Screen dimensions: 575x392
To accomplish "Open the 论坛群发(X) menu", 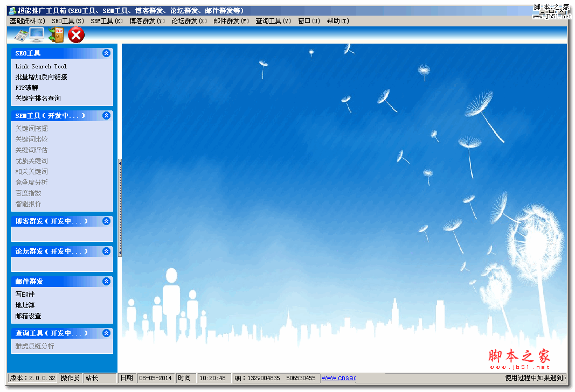I will pyautogui.click(x=189, y=21).
